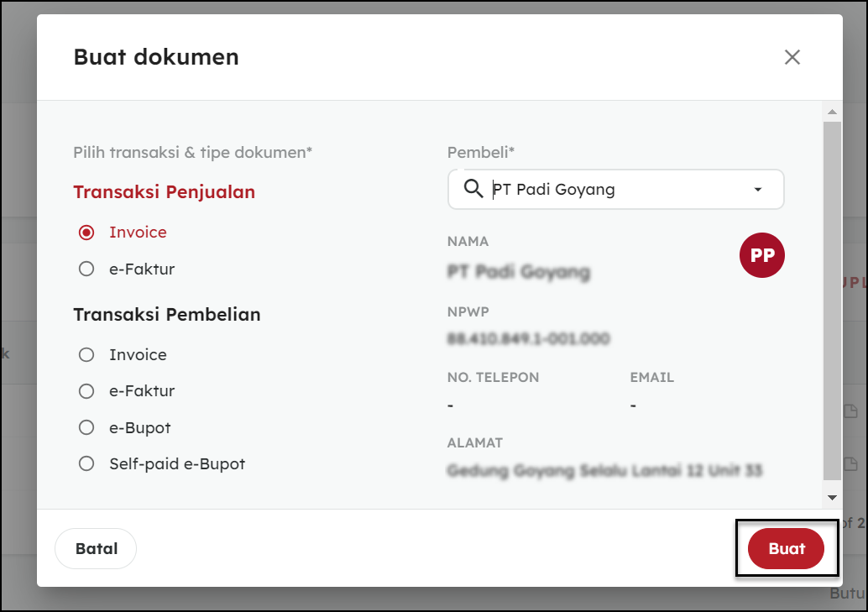Viewport: 868px width, 612px height.
Task: Click the dialog's vertical scrollbar thumb
Action: click(x=832, y=298)
